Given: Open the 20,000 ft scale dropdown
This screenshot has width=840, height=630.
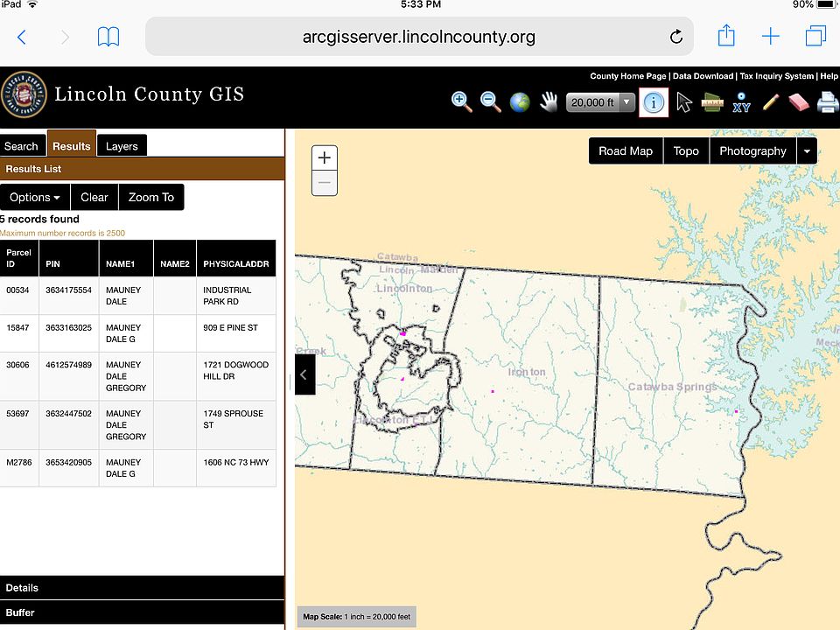Looking at the screenshot, I should (600, 102).
